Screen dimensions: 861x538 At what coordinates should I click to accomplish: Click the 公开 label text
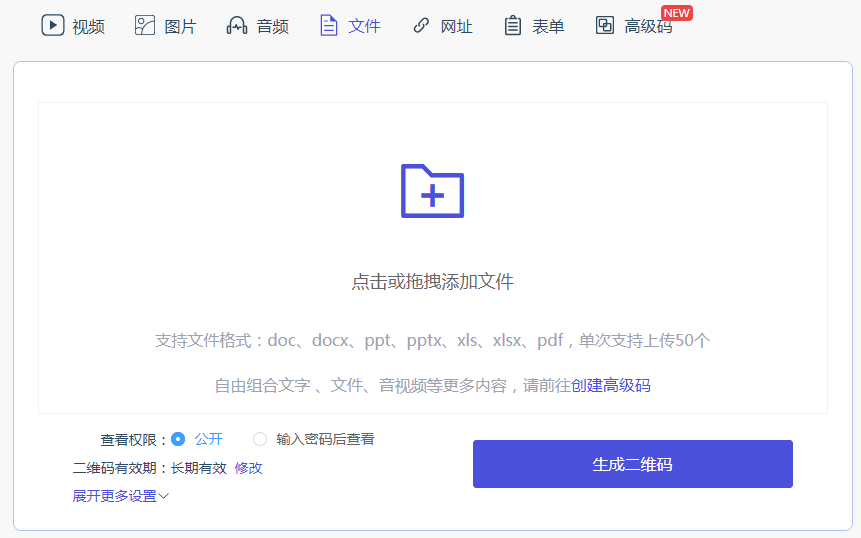209,439
